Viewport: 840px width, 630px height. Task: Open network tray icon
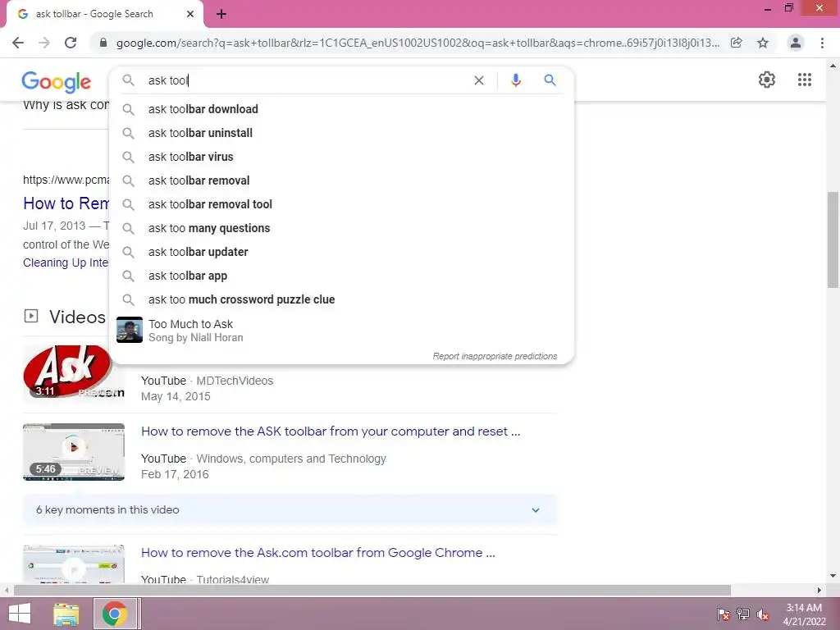743,614
